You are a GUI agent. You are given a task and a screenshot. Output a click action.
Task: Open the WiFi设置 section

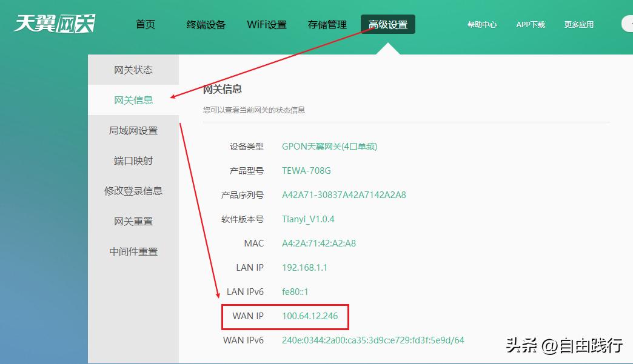267,24
